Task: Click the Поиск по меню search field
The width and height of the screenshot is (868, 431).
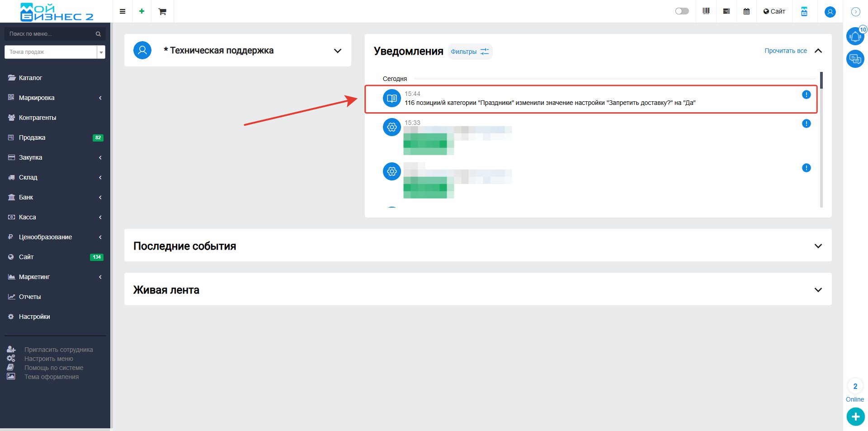Action: coord(51,34)
